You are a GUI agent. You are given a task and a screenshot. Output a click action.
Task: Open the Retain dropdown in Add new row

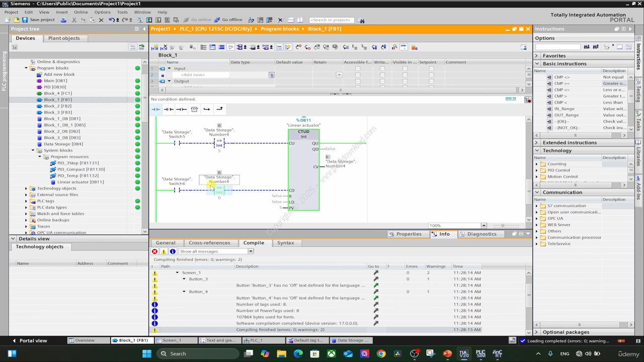pyautogui.click(x=339, y=75)
